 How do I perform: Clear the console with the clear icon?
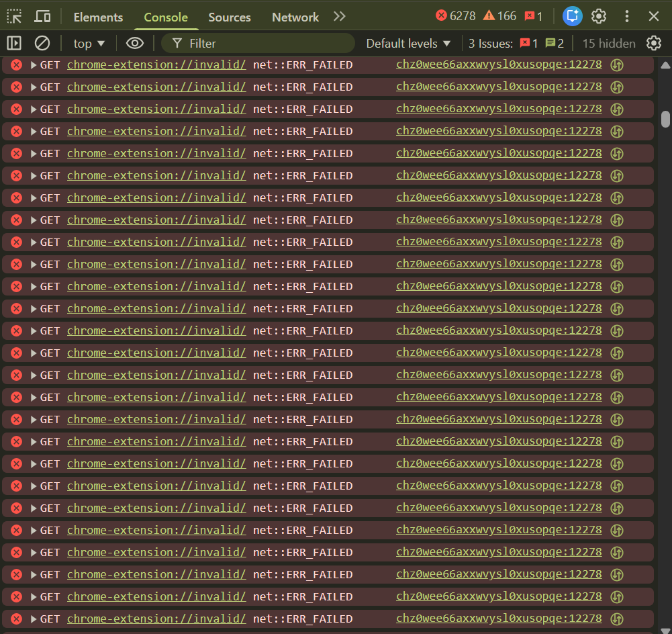click(42, 44)
